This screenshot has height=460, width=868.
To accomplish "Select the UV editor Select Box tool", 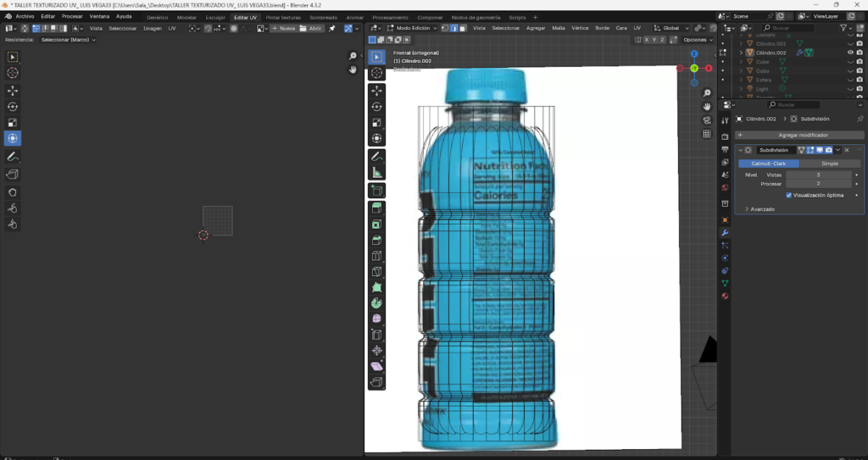I will (x=12, y=57).
